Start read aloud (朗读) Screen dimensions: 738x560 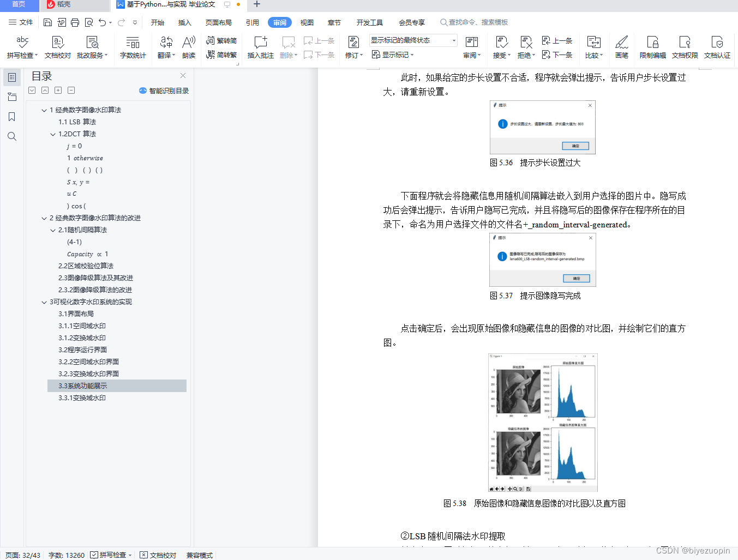[x=188, y=46]
